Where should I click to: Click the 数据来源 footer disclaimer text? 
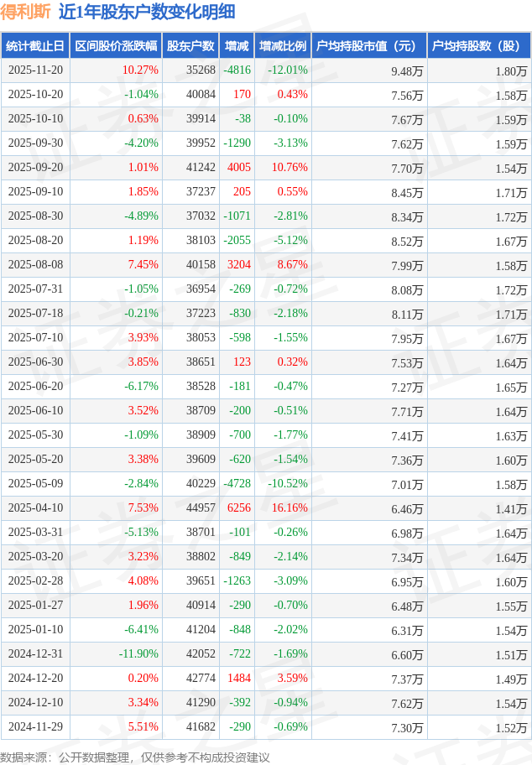pos(135,757)
